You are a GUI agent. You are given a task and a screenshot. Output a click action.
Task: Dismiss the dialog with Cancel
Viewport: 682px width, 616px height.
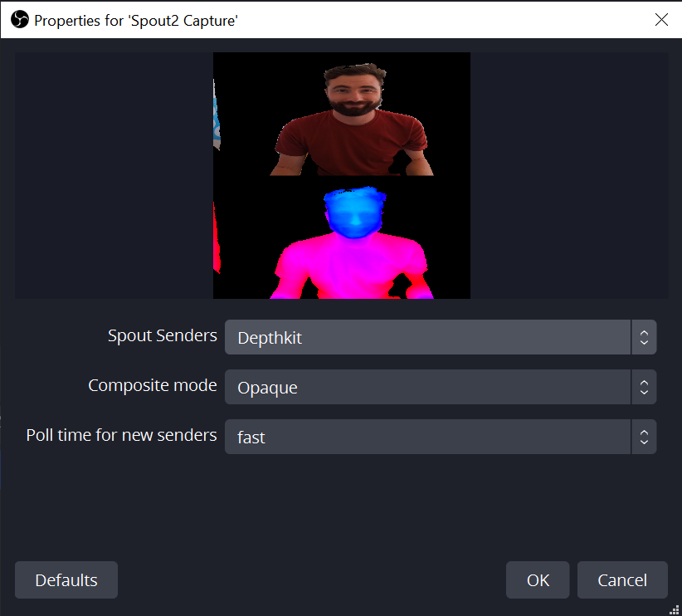[622, 579]
